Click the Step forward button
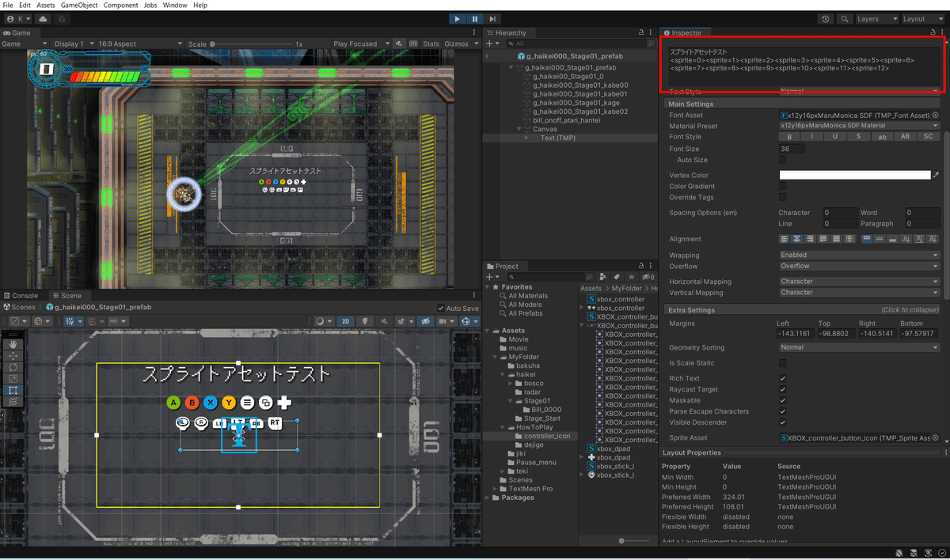Image resolution: width=950 pixels, height=560 pixels. click(492, 19)
